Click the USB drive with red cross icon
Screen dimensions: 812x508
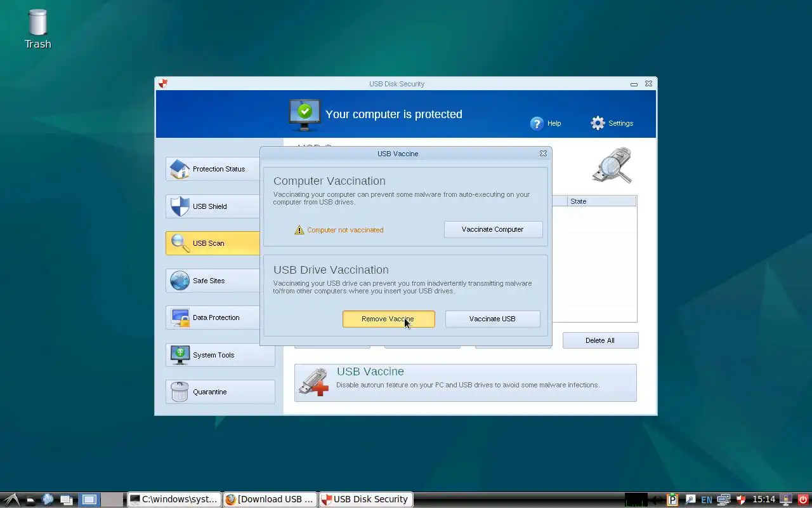pyautogui.click(x=313, y=383)
